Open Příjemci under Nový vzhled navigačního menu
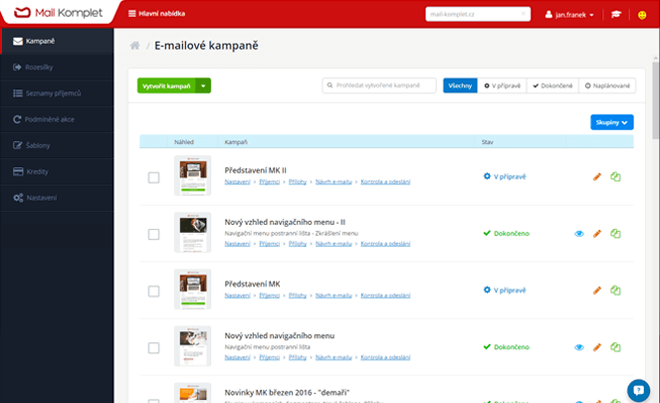 [x=269, y=358]
